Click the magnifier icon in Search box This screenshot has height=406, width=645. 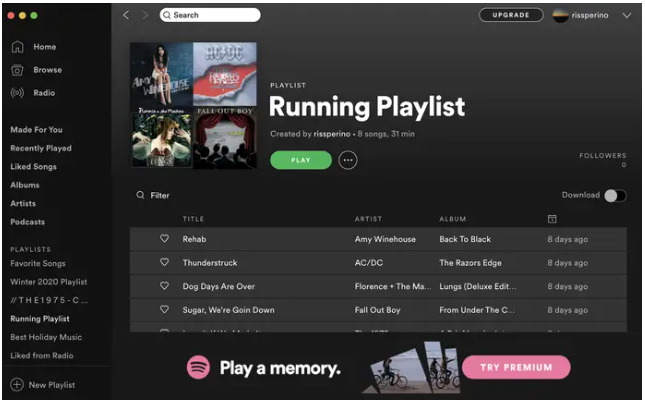click(167, 15)
